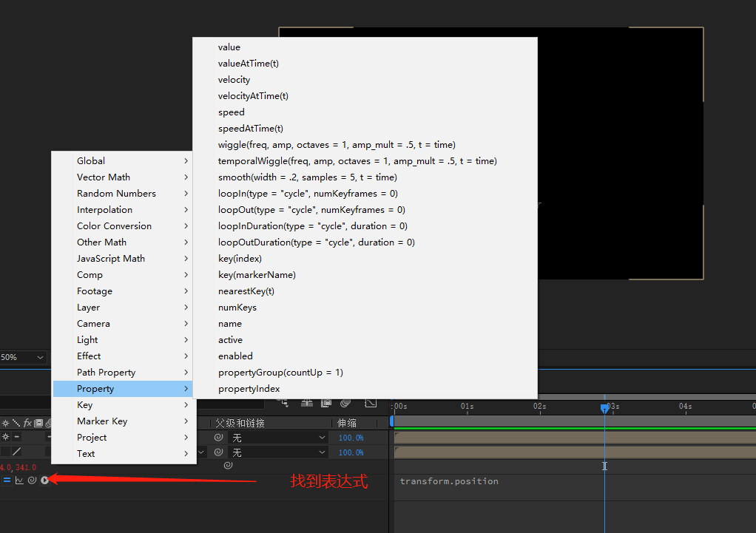This screenshot has width=756, height=533.
Task: Click the Graph Editor icon above the timeline
Action: 371,403
